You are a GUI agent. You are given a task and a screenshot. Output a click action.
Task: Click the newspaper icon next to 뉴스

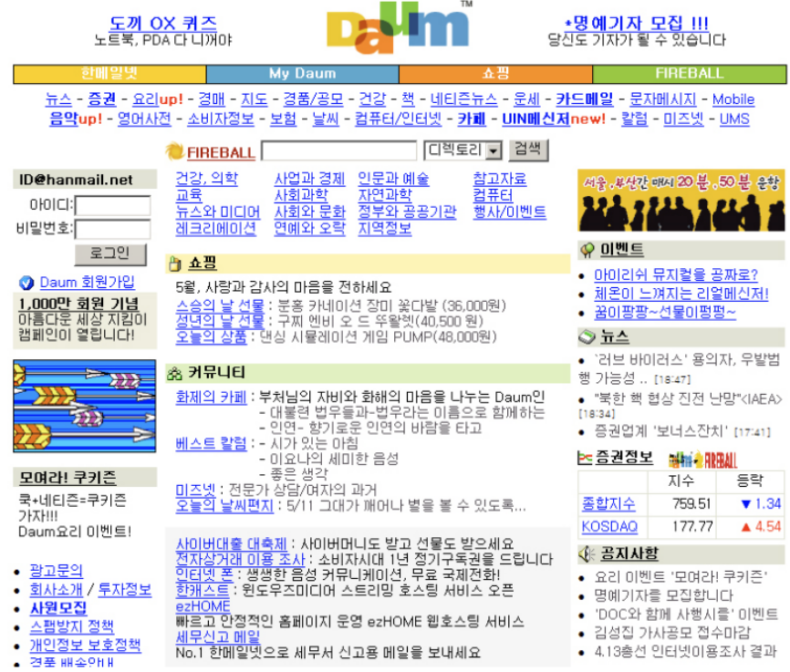[x=587, y=337]
